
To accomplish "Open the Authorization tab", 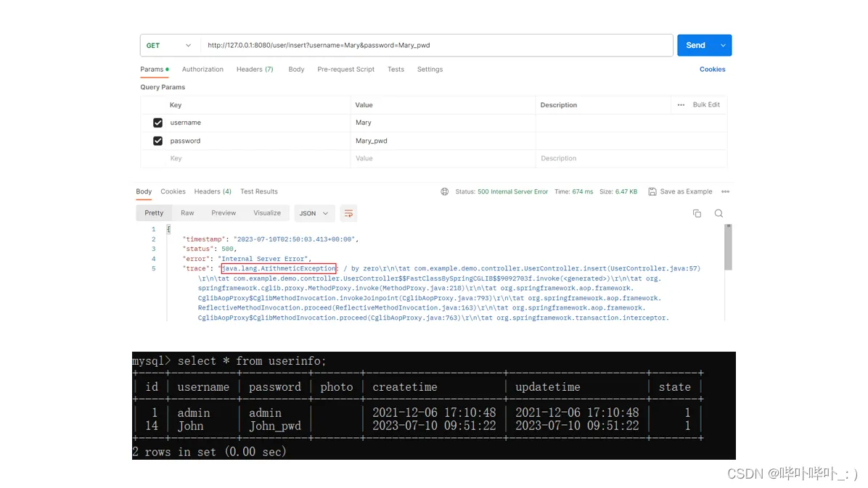I will [202, 69].
